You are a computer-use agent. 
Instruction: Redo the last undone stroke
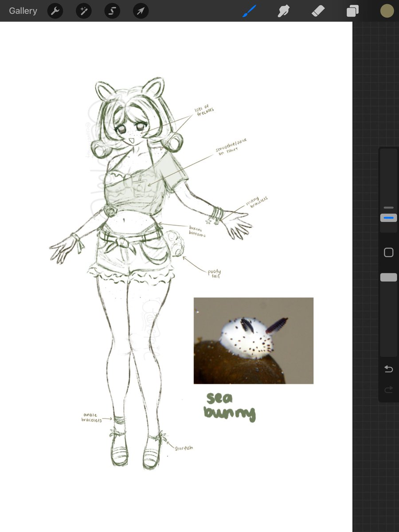pos(389,390)
